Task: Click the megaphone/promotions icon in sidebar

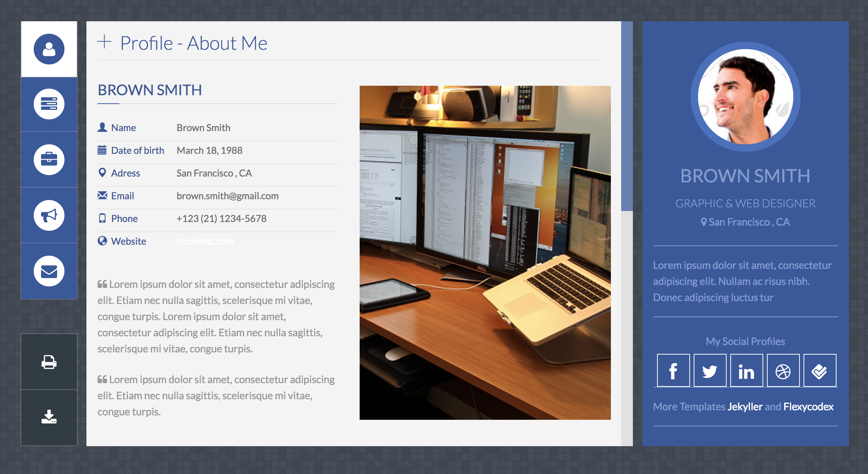Action: pyautogui.click(x=49, y=216)
